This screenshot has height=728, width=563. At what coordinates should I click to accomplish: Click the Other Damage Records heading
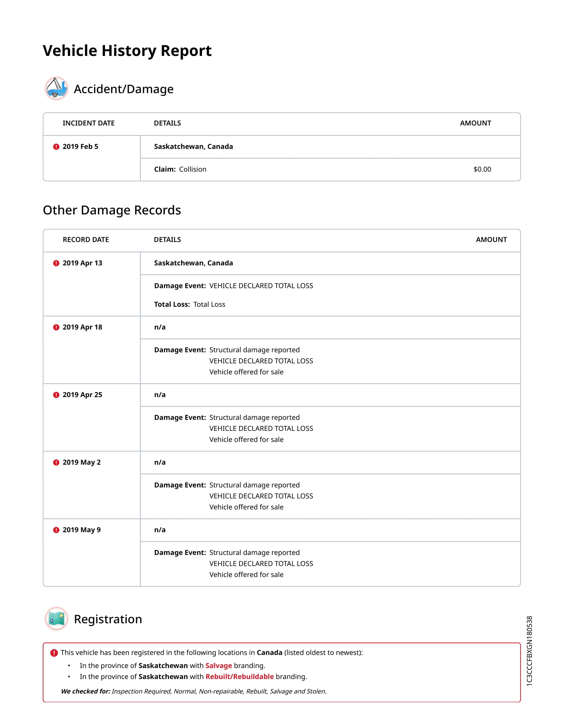[112, 210]
